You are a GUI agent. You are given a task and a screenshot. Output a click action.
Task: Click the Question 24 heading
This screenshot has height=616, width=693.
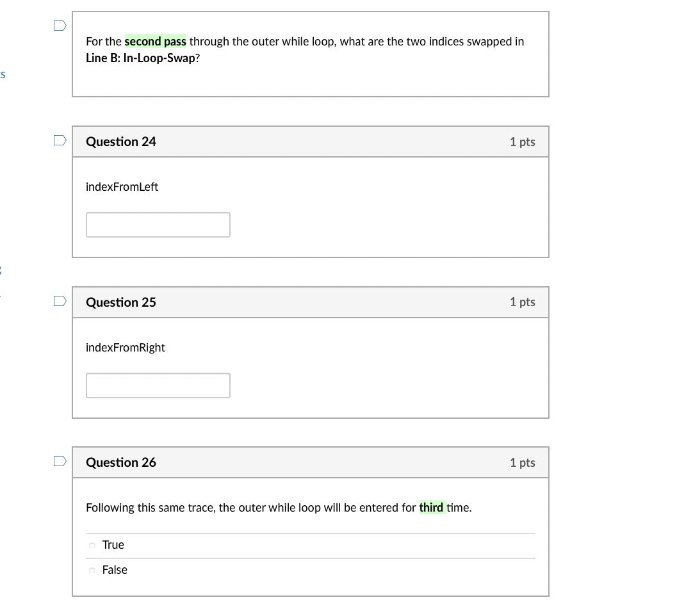pos(120,142)
